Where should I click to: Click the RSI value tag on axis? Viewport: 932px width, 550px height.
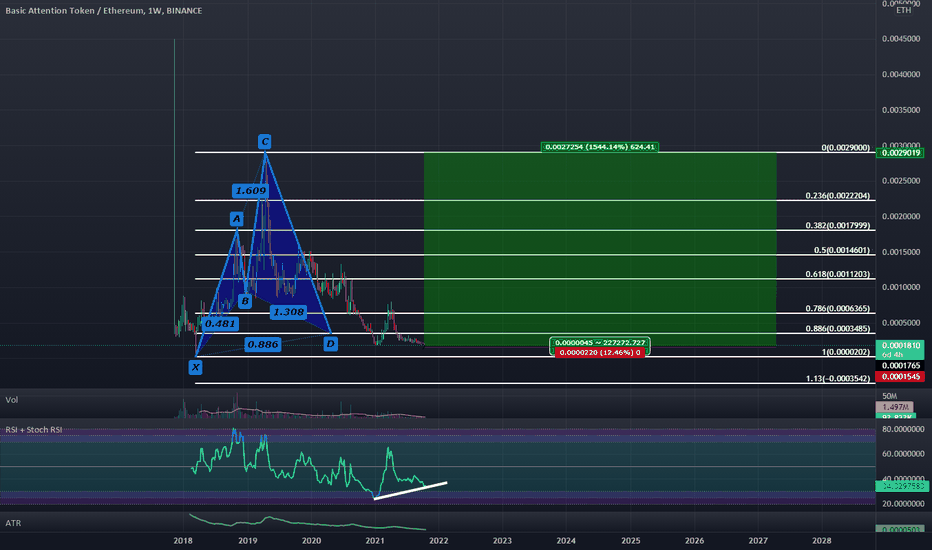(902, 486)
